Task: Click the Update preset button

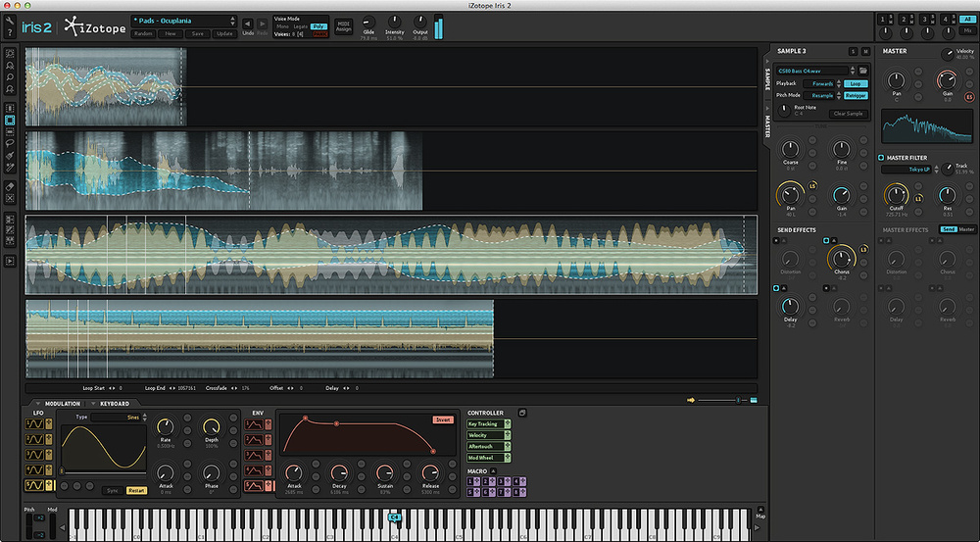Action: click(x=224, y=33)
